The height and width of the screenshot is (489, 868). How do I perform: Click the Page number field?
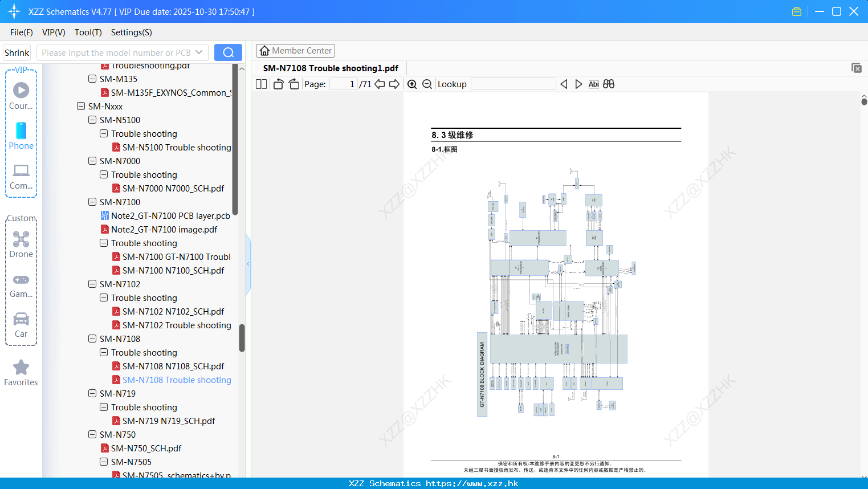coord(343,84)
